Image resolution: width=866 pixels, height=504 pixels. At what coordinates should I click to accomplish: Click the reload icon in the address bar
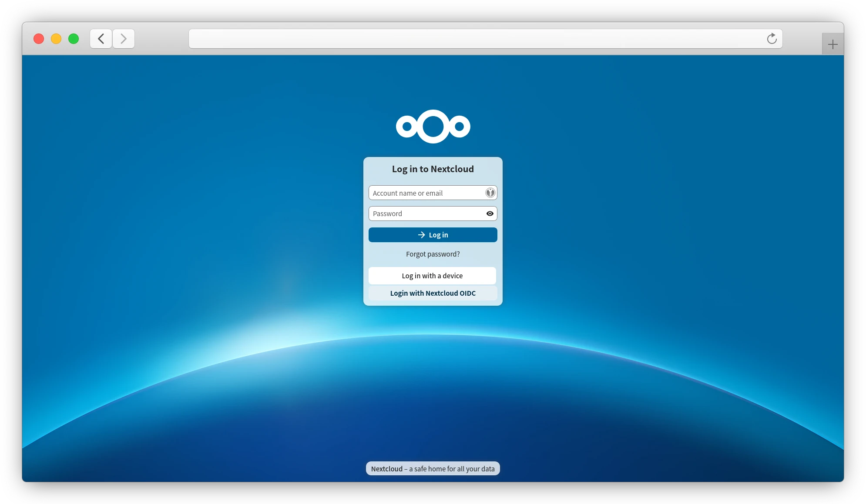(x=772, y=39)
